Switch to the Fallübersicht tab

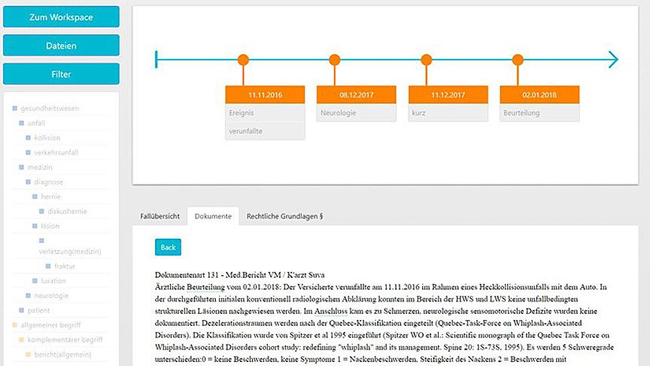pos(160,216)
